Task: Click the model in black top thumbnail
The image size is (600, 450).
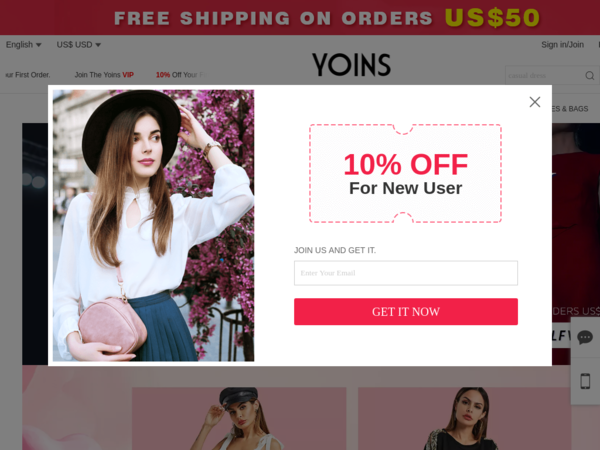Action: pyautogui.click(x=464, y=419)
